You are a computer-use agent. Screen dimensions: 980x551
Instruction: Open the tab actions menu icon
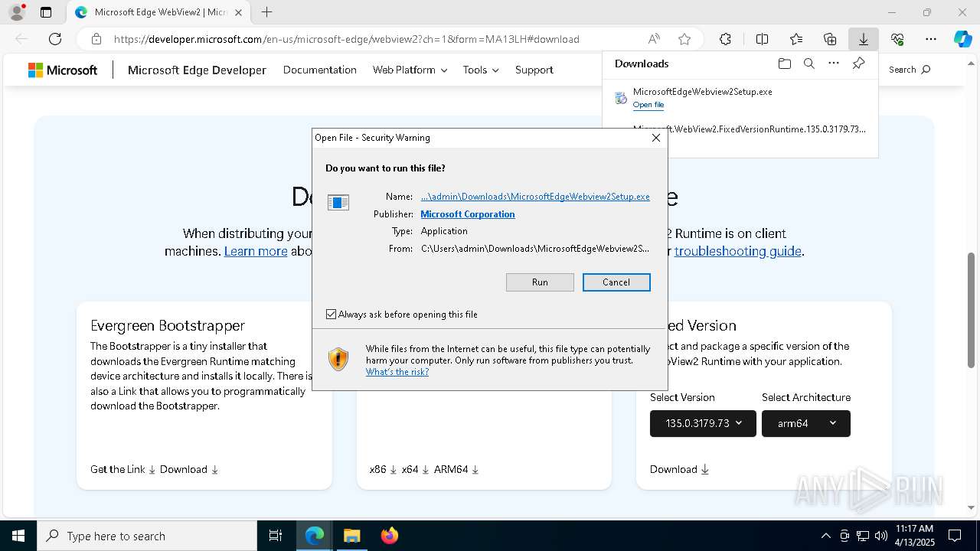point(46,12)
